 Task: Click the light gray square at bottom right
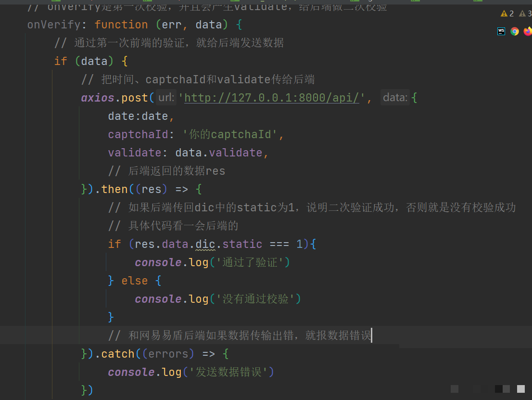point(520,389)
